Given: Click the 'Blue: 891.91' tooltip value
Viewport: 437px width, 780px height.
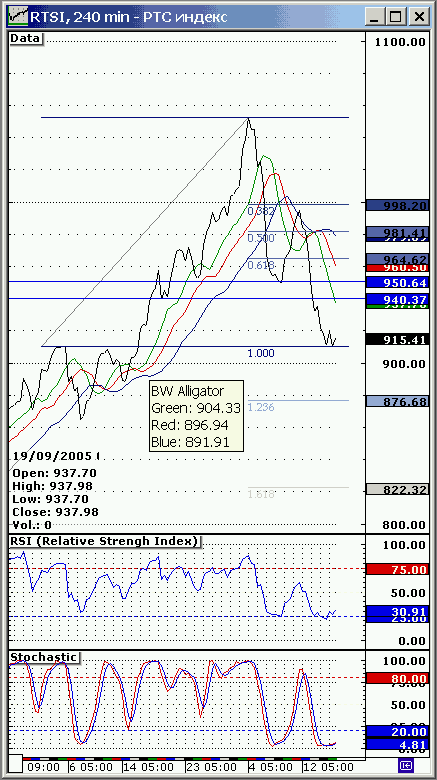Looking at the screenshot, I should 191,441.
